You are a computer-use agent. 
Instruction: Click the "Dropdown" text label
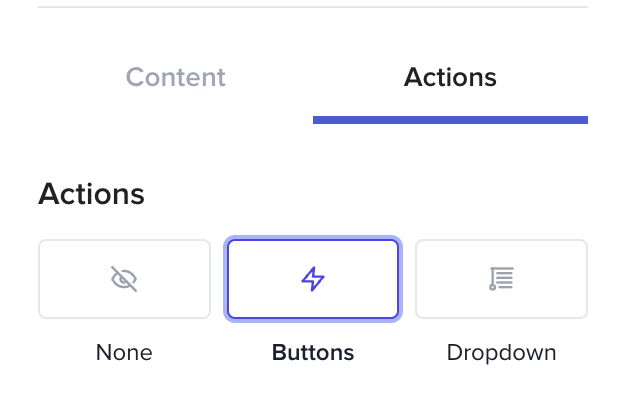point(501,353)
